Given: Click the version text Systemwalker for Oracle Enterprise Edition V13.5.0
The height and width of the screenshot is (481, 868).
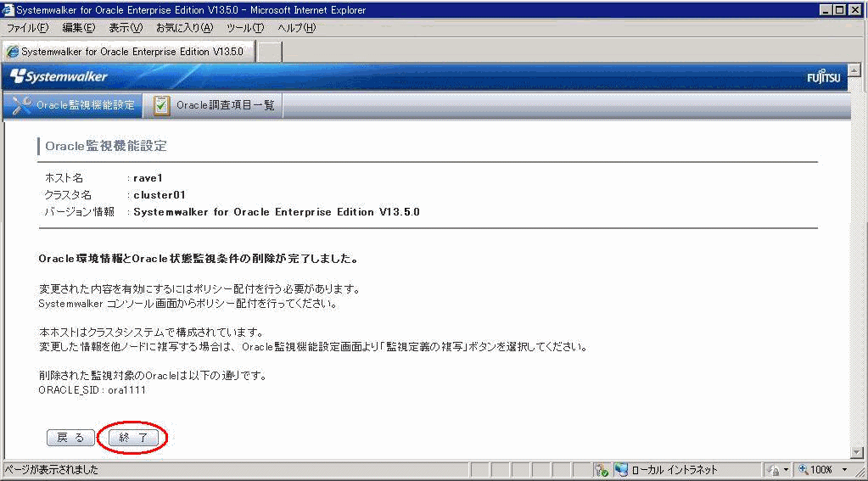Looking at the screenshot, I should coord(277,212).
